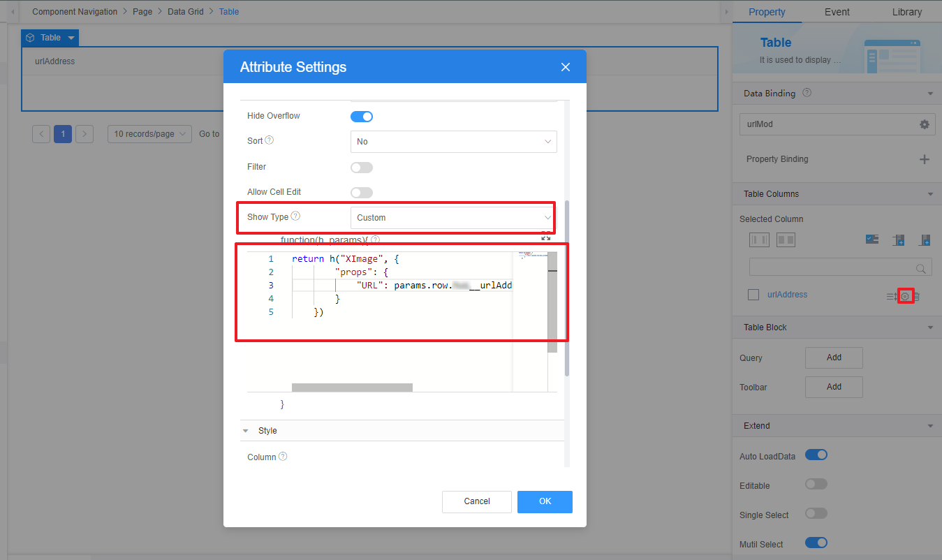The height and width of the screenshot is (560, 942).
Task: Click the rightmost add-column plus icon
Action: click(x=925, y=240)
